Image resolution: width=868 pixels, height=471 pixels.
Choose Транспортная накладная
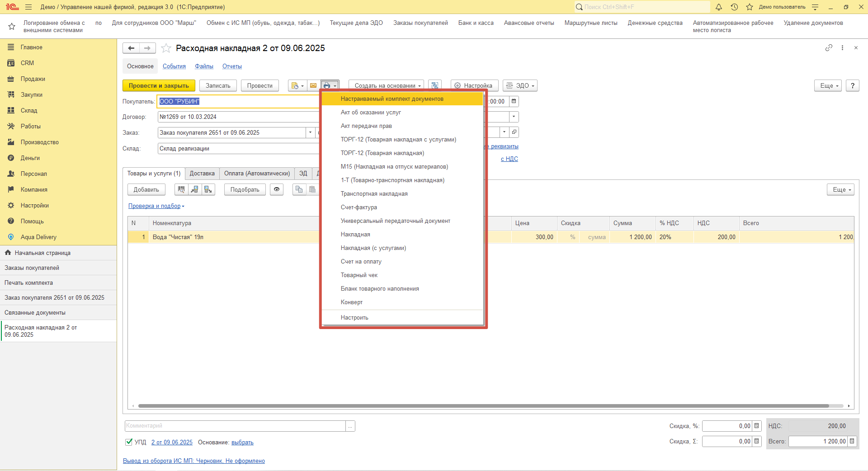pos(402,193)
